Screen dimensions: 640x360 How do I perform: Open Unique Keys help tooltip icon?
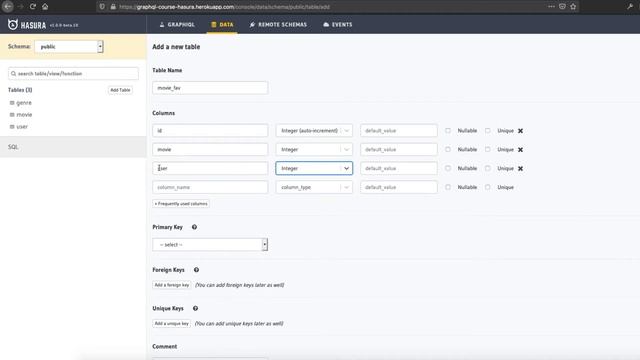[196, 308]
